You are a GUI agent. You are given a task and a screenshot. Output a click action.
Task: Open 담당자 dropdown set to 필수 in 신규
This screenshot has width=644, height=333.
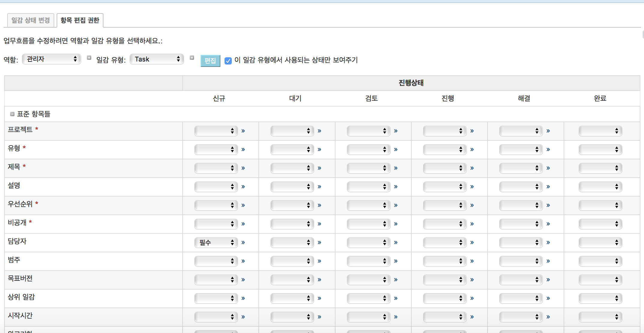tap(216, 242)
